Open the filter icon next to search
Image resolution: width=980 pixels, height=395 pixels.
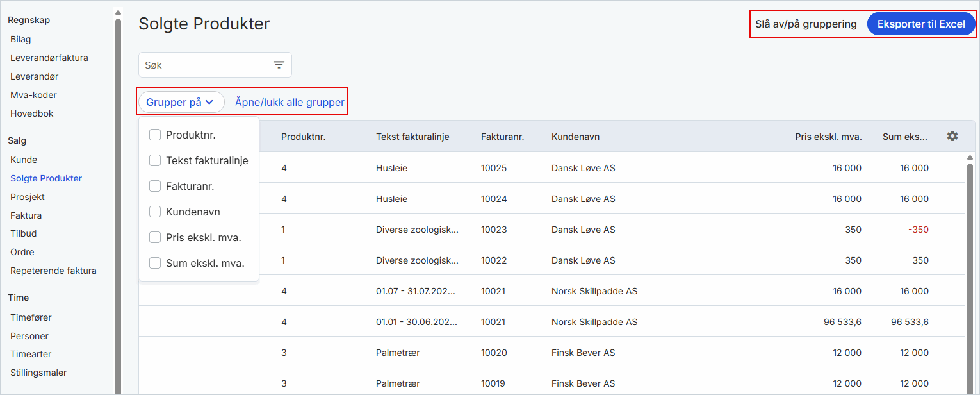279,65
